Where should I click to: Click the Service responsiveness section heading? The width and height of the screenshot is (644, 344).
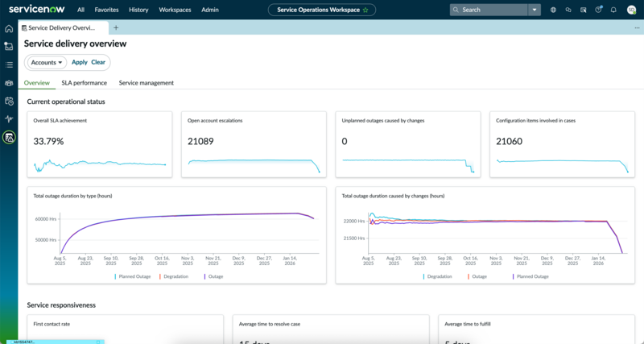(x=61, y=305)
